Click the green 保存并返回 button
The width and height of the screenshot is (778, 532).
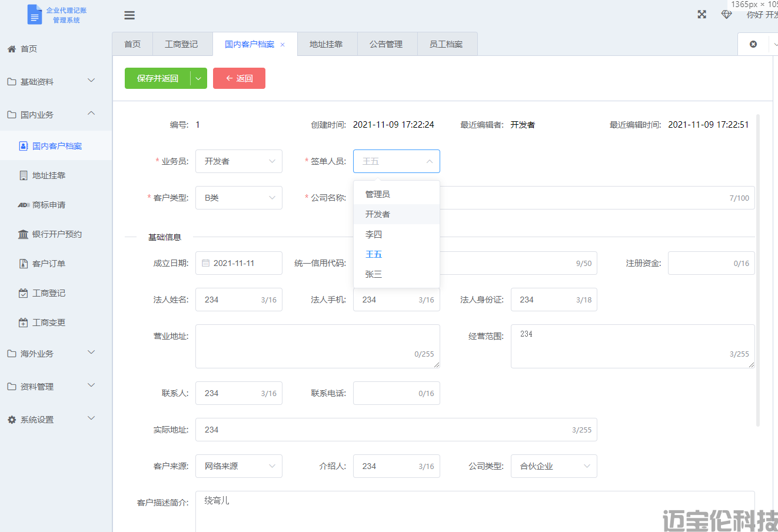click(x=158, y=78)
